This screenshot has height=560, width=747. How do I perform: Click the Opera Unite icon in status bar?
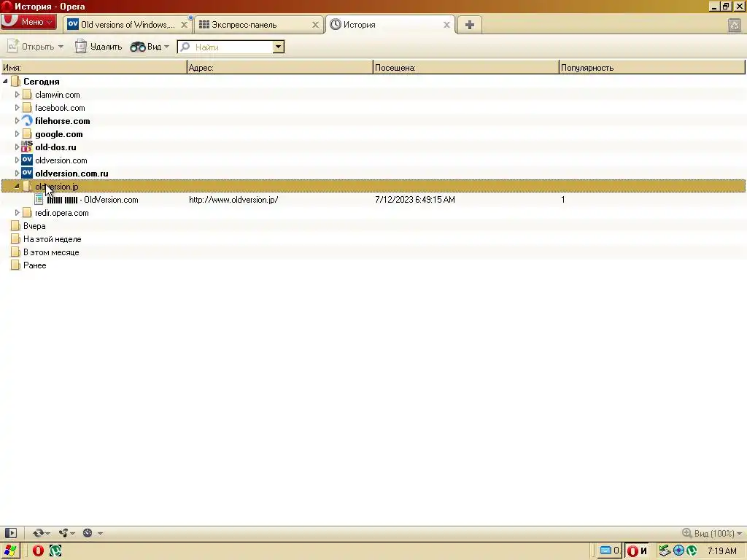tap(63, 533)
